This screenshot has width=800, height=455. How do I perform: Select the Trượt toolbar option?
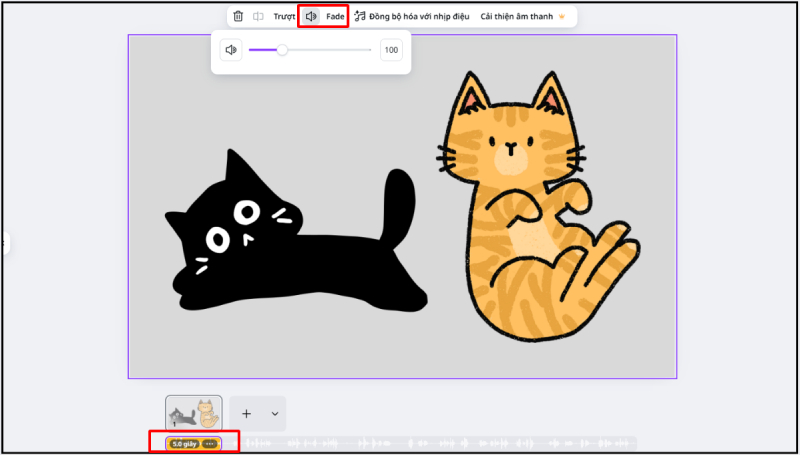click(284, 16)
